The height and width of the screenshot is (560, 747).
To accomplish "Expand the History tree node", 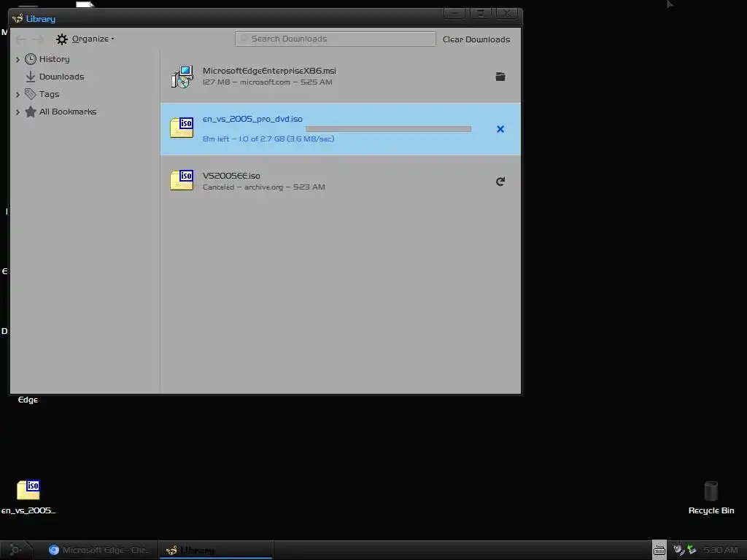I will (x=18, y=60).
